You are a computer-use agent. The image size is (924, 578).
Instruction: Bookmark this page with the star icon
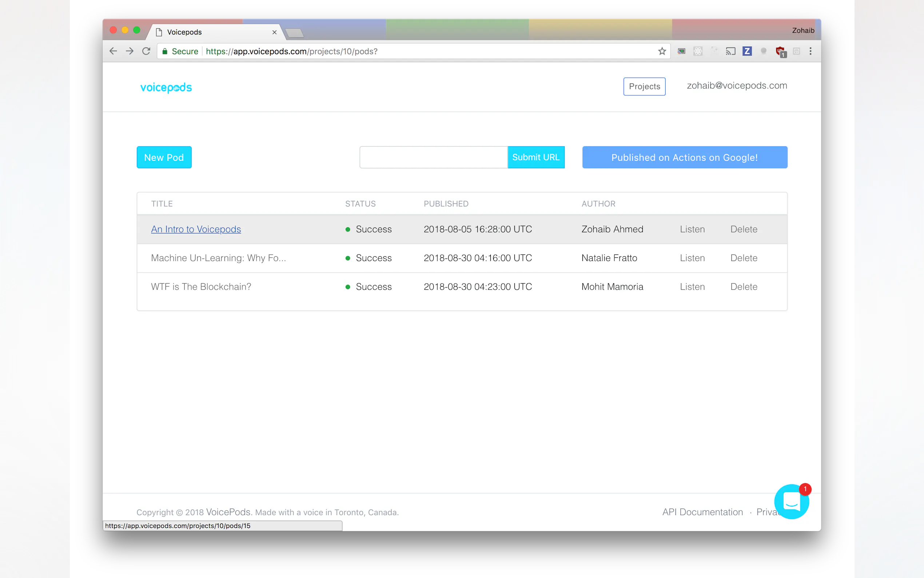(x=662, y=51)
